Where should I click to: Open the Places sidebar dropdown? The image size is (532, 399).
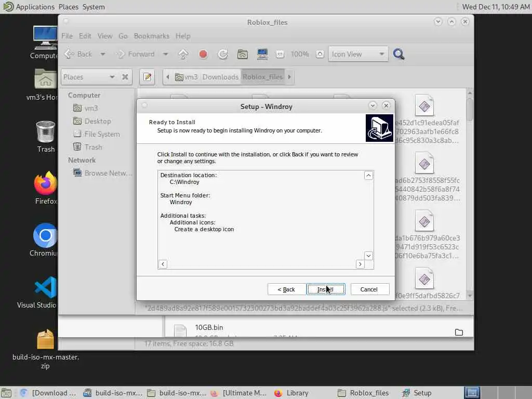point(89,77)
